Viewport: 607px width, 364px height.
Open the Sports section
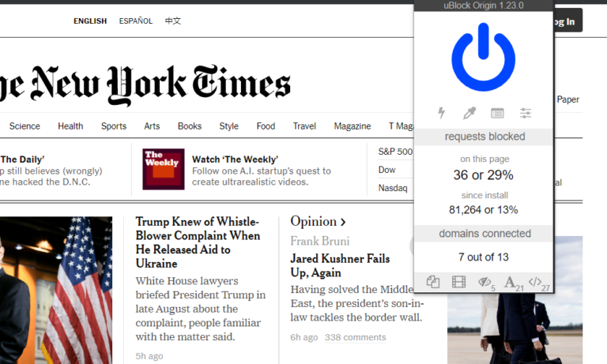(x=114, y=126)
